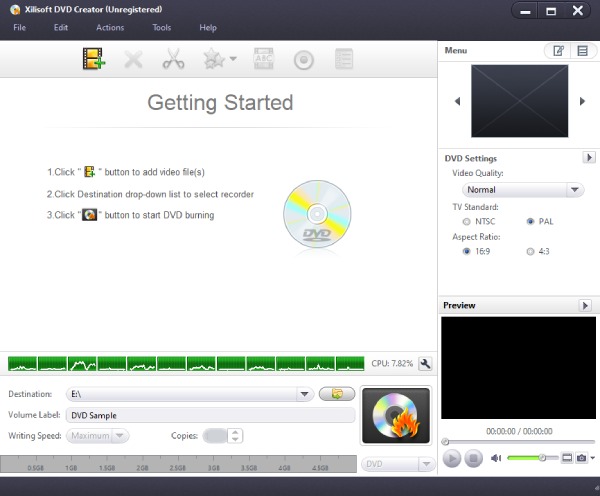
Task: Click the chapter list toolbar icon
Action: pos(344,59)
